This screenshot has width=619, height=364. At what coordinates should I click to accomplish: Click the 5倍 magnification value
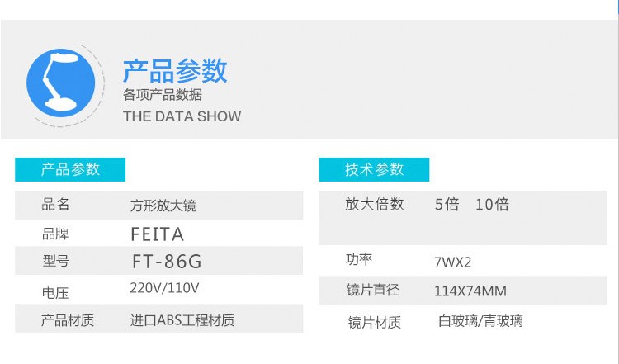447,205
